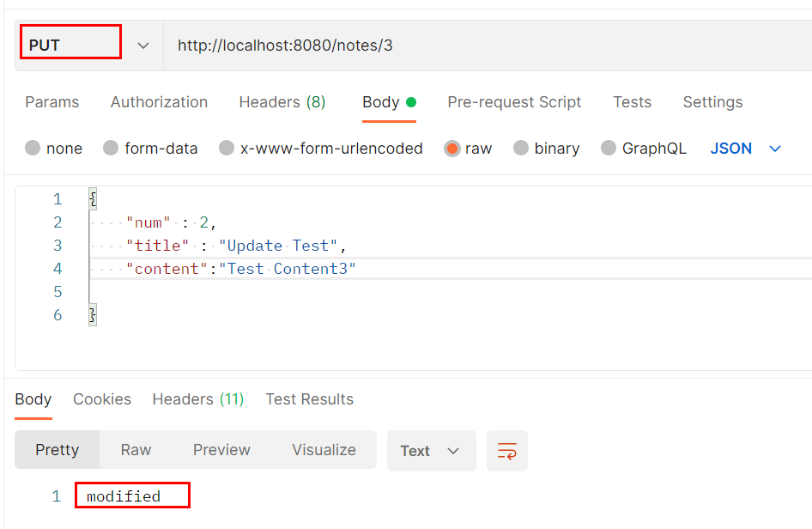Click the "title" key in editor

157,246
